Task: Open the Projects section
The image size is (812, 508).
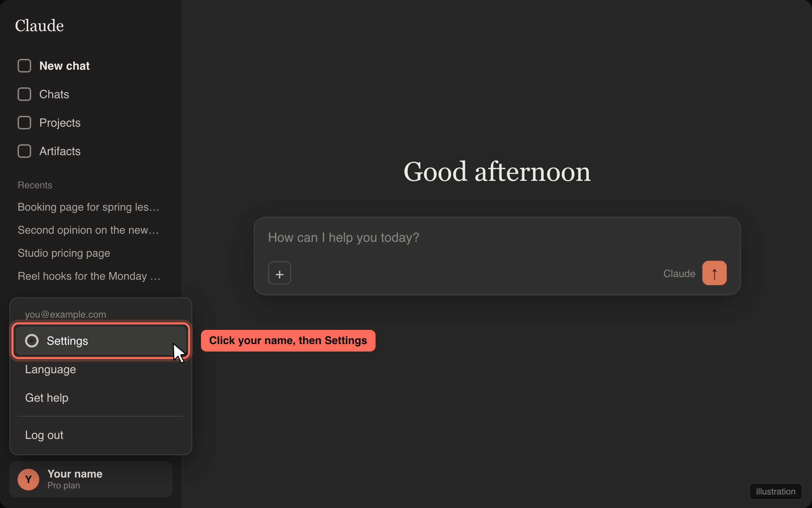Action: [x=60, y=123]
